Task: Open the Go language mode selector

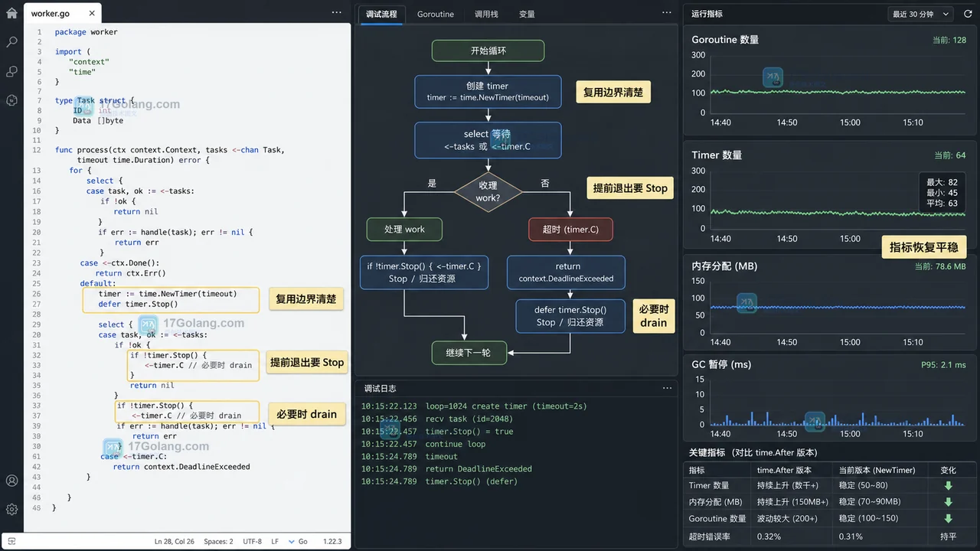Action: (298, 541)
